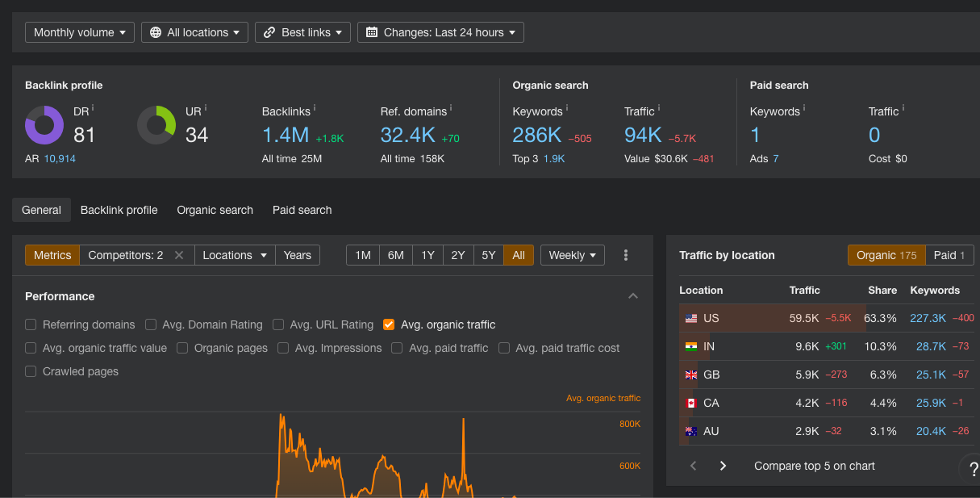The width and height of the screenshot is (980, 498).
Task: Enable the Avg. Domain Rating checkbox
Action: click(151, 324)
